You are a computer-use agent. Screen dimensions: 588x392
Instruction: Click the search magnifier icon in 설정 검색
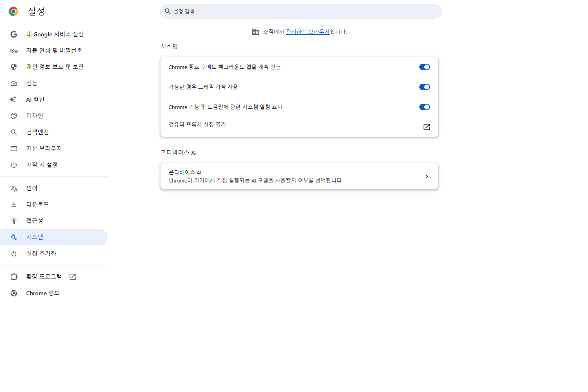coord(167,11)
